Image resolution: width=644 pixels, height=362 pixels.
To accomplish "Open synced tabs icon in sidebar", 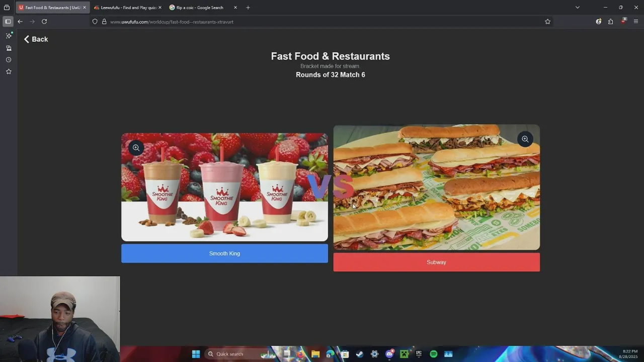I will click(9, 48).
